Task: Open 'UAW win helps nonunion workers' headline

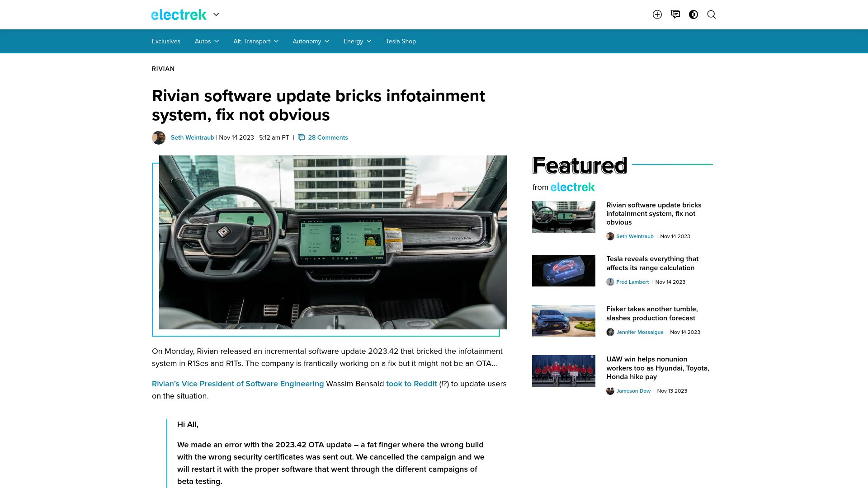Action: [x=658, y=368]
